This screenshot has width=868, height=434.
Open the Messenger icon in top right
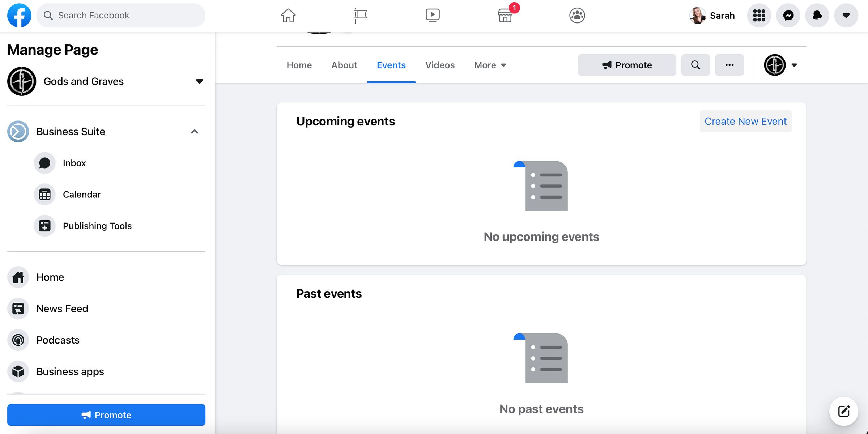click(x=788, y=15)
